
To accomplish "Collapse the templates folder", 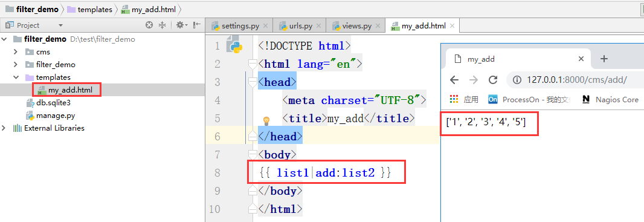I will 16,77.
